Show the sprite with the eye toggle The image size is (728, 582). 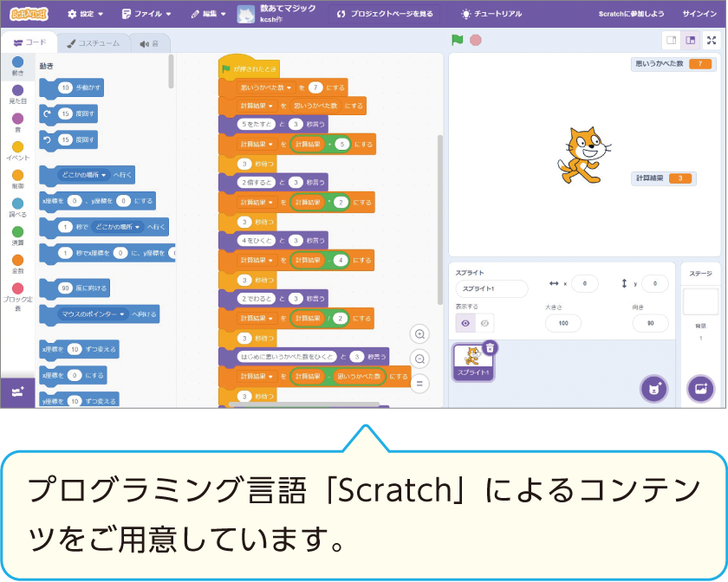465,323
